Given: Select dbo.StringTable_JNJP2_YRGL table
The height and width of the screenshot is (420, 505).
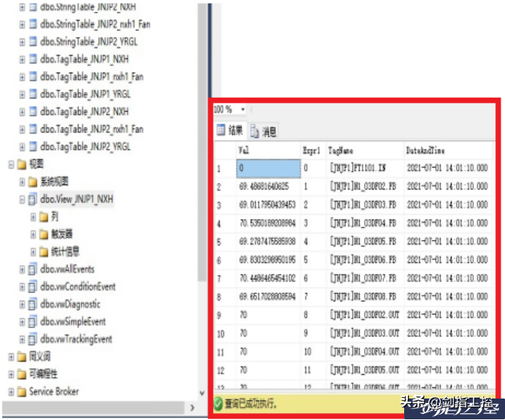Looking at the screenshot, I should tap(88, 41).
